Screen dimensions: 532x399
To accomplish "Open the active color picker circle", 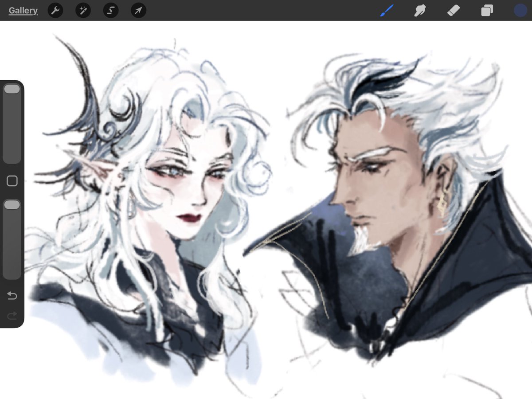I will [x=520, y=10].
